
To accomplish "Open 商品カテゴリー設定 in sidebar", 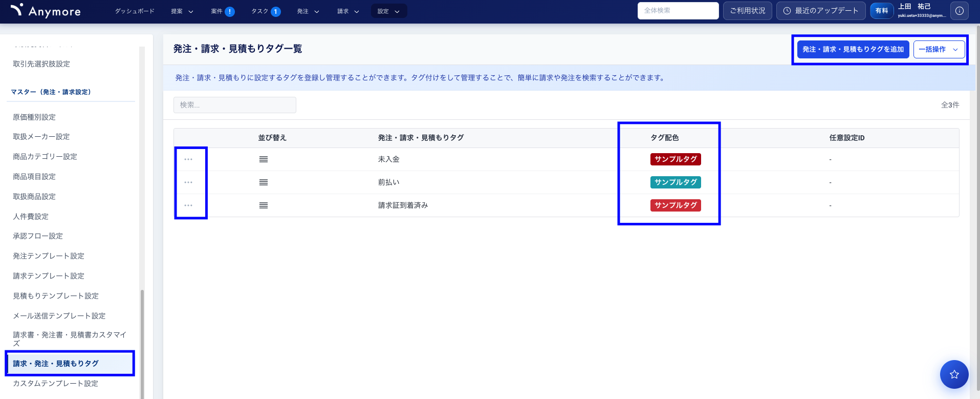I will pyautogui.click(x=45, y=157).
